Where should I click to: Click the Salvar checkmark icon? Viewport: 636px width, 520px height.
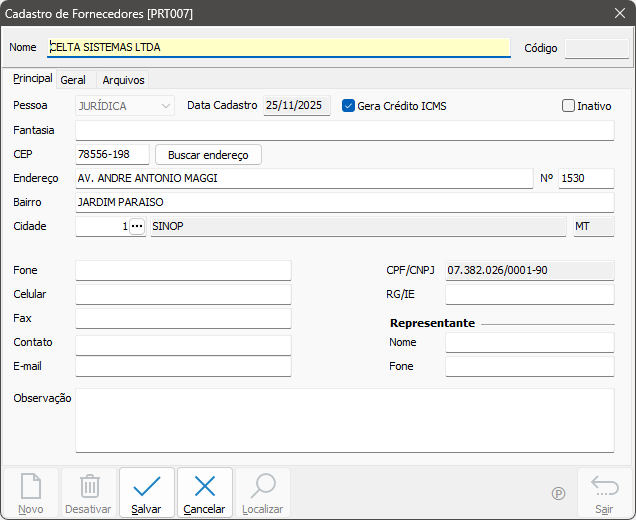(x=147, y=487)
